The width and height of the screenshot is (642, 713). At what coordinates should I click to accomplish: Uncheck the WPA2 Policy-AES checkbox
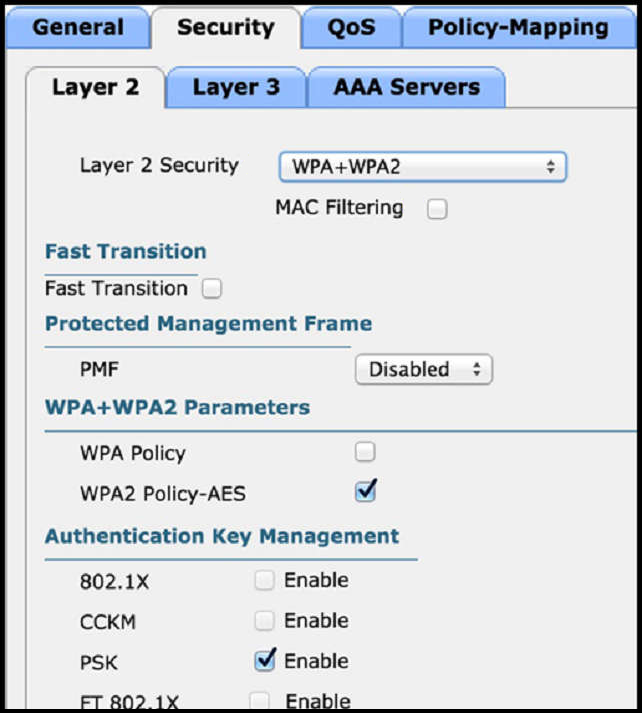point(366,492)
